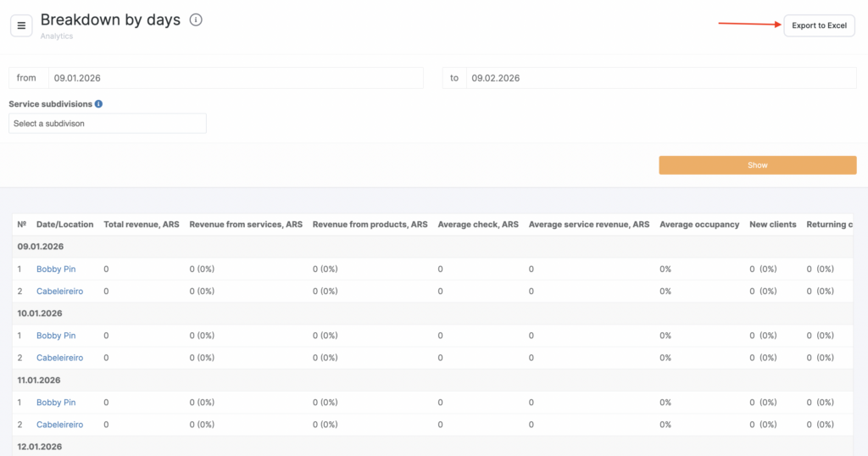Click the New clients column header
Viewport: 868px width, 456px height.
773,225
